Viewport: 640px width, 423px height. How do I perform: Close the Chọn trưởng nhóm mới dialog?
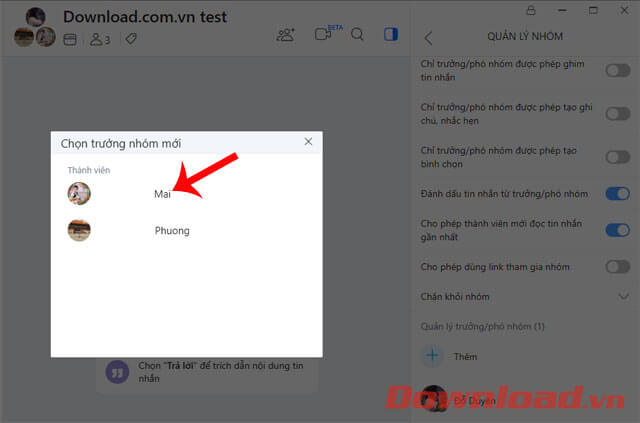tap(308, 142)
